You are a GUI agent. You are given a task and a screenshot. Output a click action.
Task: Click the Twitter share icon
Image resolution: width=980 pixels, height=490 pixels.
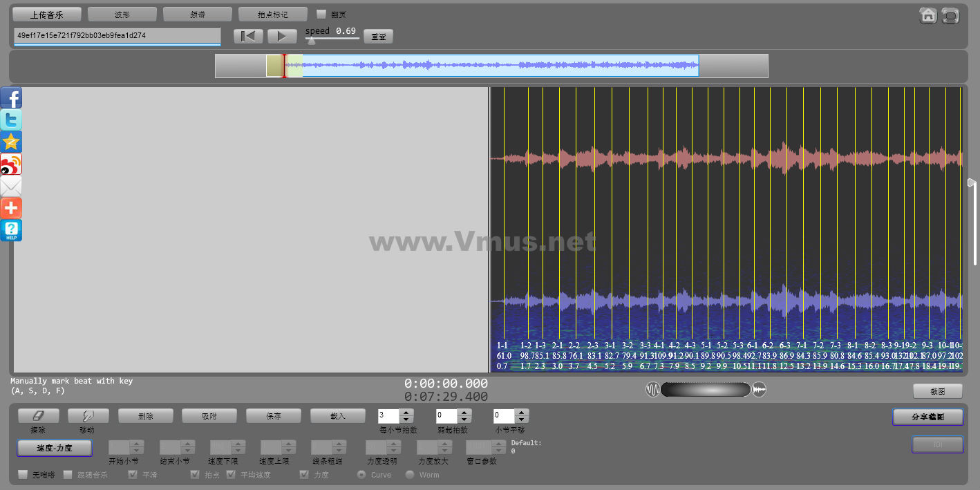pyautogui.click(x=11, y=120)
